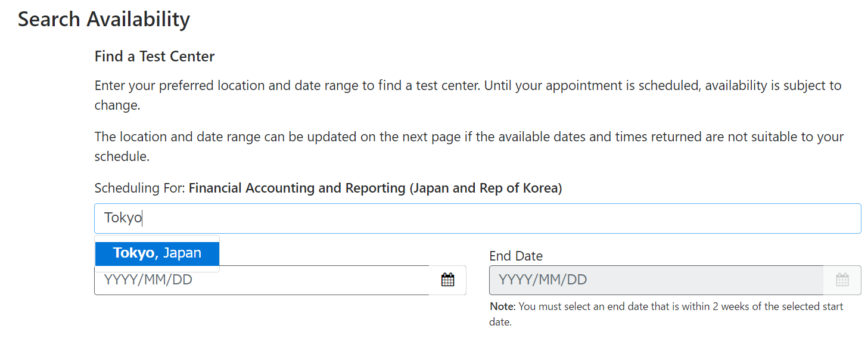Click the greyed-out End Date calendar icon
Viewport: 868px width, 347px height.
click(x=842, y=280)
